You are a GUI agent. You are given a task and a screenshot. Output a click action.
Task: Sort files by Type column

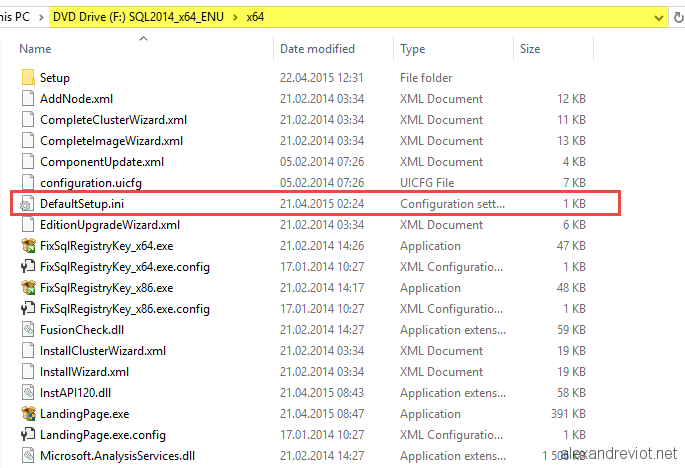(x=412, y=49)
